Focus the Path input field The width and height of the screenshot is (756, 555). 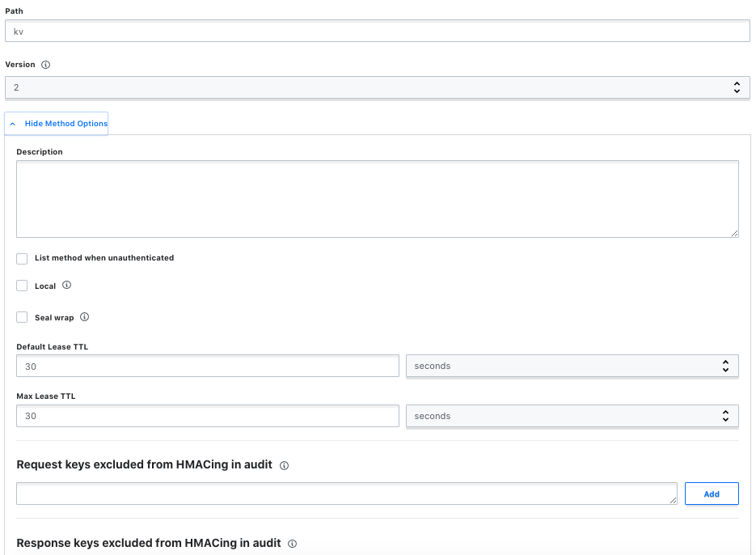pyautogui.click(x=378, y=32)
